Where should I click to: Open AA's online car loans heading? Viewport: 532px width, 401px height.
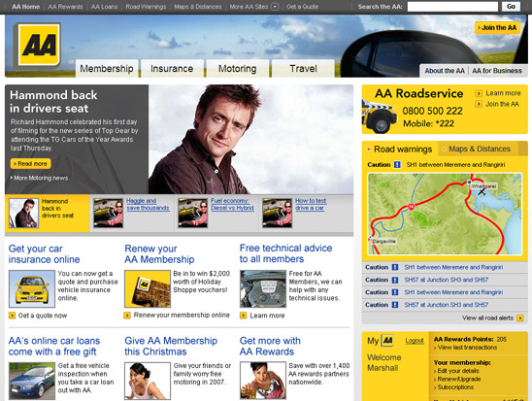[54, 346]
